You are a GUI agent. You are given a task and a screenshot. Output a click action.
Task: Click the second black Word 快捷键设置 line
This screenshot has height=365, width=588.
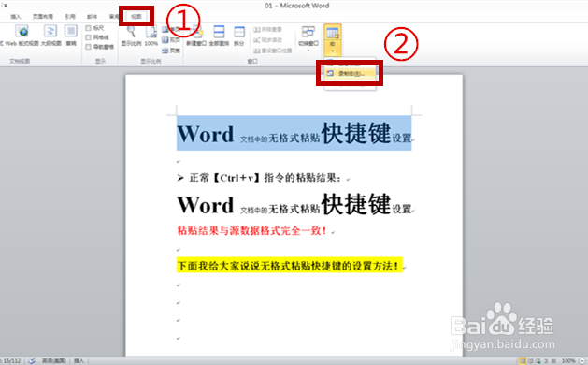pos(294,205)
